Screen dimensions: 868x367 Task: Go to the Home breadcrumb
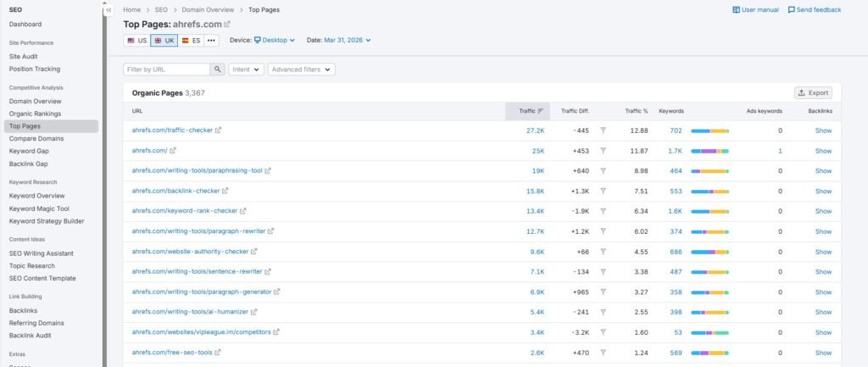tap(131, 10)
